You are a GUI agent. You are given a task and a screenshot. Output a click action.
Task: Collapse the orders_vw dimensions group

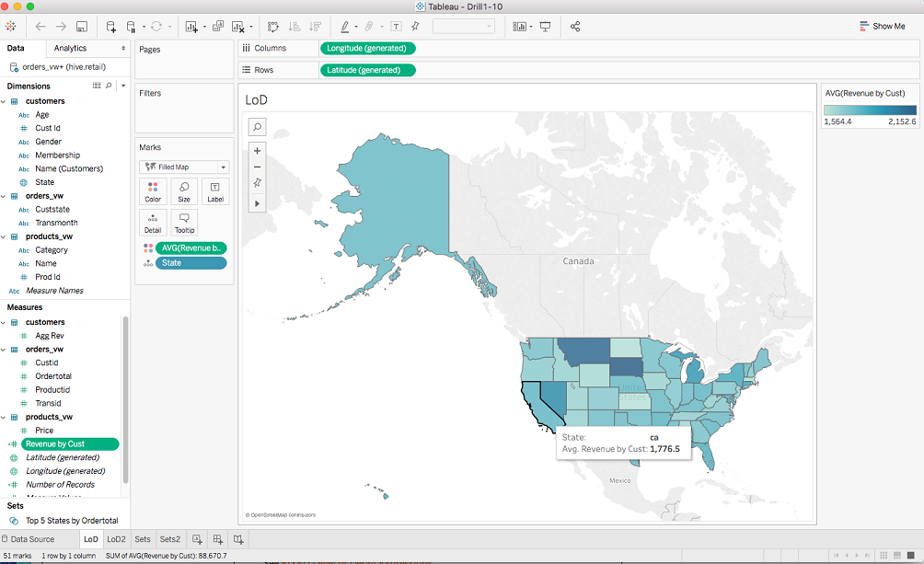point(4,196)
